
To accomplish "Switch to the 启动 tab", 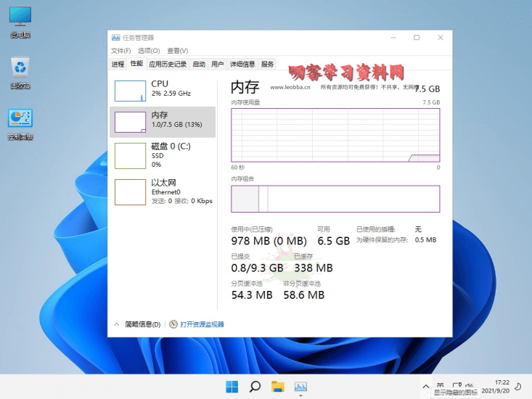I will coord(199,64).
